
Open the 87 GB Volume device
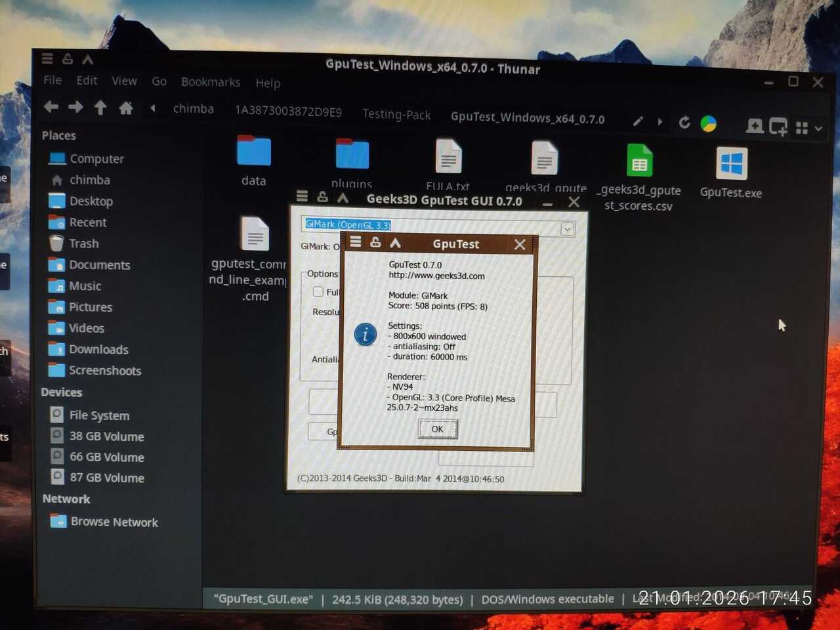[x=97, y=478]
